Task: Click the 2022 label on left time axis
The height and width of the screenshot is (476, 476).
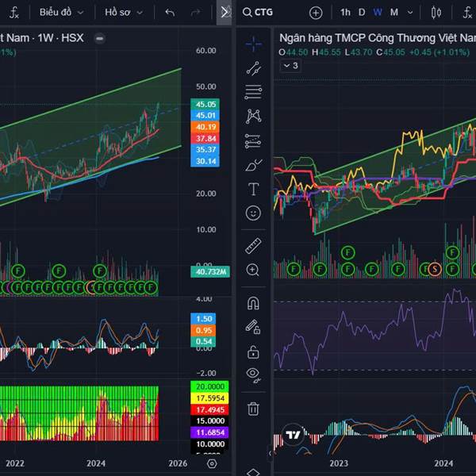Action: [15, 463]
